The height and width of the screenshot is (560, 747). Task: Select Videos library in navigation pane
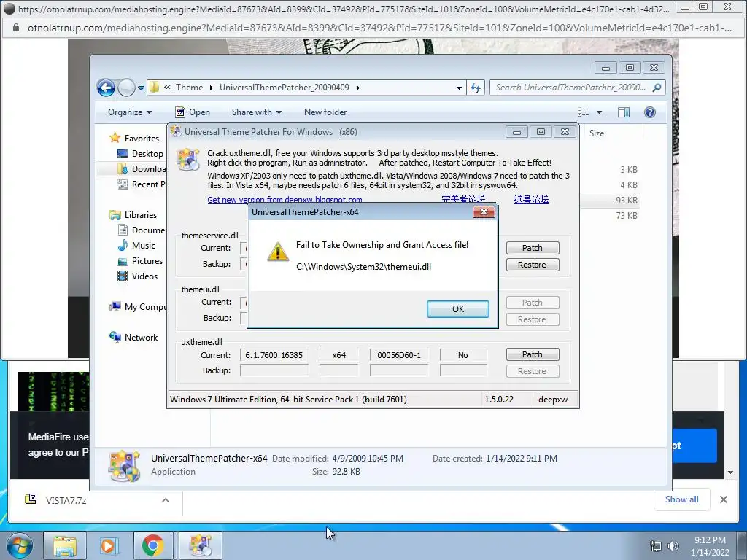click(144, 276)
